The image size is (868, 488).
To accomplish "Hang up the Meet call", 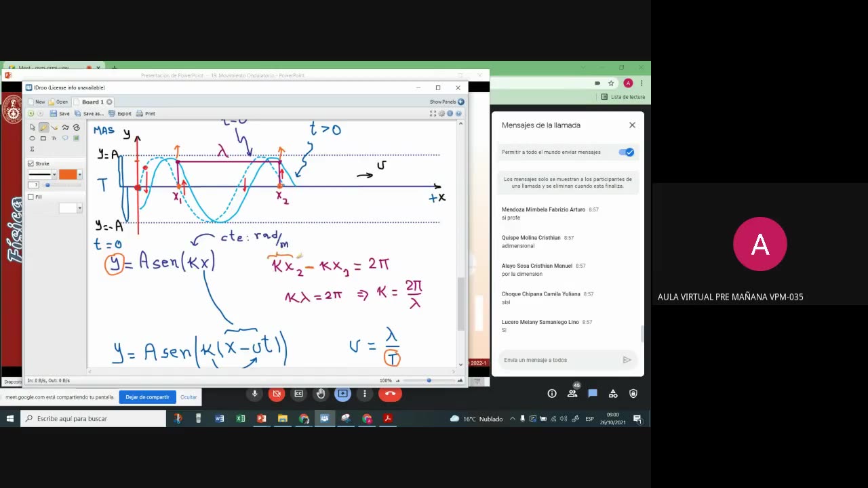I will tap(390, 394).
